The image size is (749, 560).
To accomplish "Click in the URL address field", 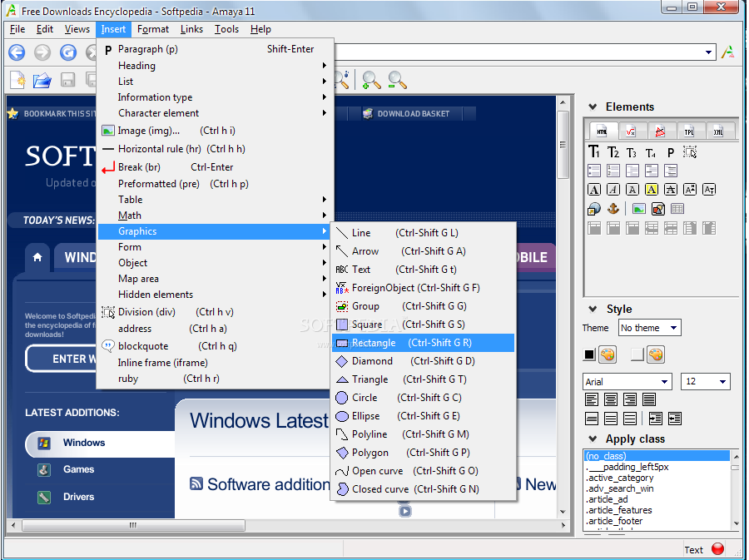I will point(518,52).
